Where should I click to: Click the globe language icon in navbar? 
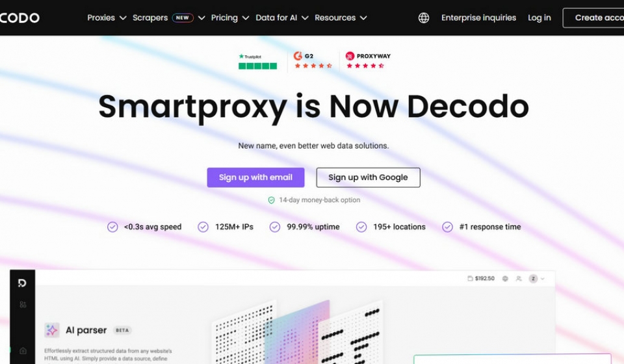click(424, 18)
